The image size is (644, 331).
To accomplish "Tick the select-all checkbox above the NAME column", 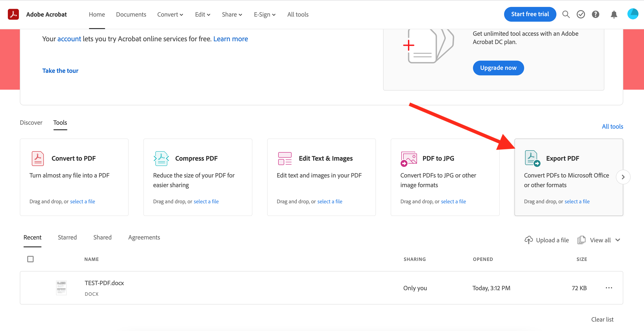I will tap(30, 259).
